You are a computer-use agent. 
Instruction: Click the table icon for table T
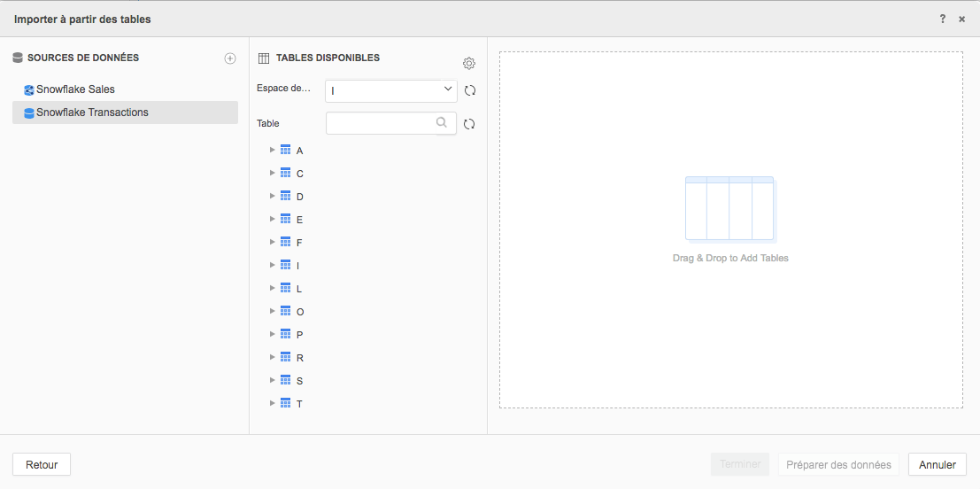click(x=285, y=403)
